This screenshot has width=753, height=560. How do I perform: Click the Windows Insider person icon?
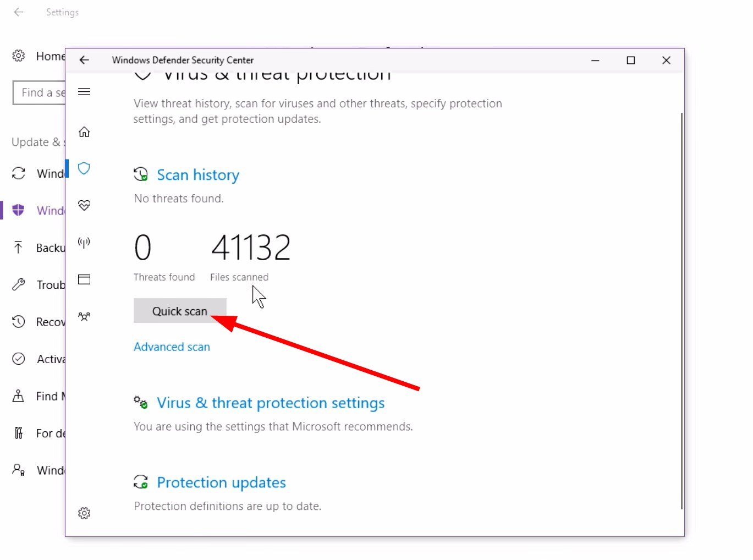point(19,470)
